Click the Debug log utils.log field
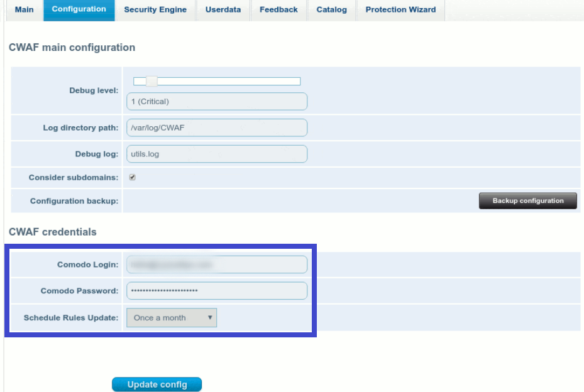The width and height of the screenshot is (584, 392). click(x=217, y=154)
